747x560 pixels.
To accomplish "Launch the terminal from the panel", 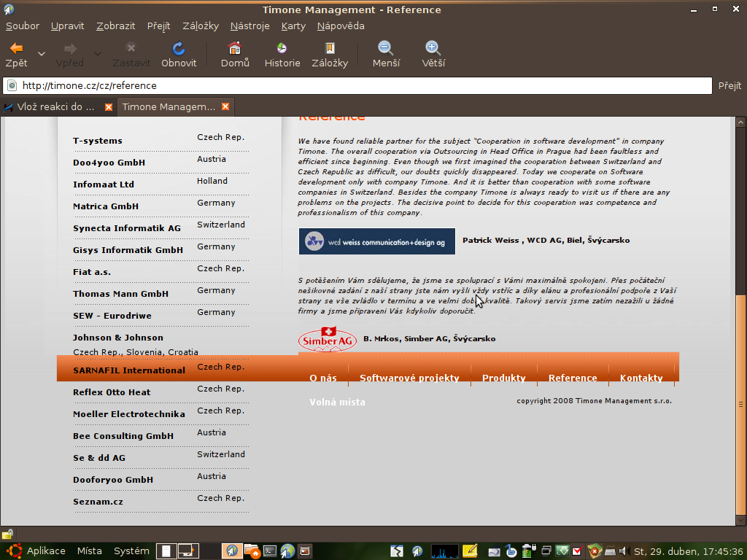I will [270, 551].
